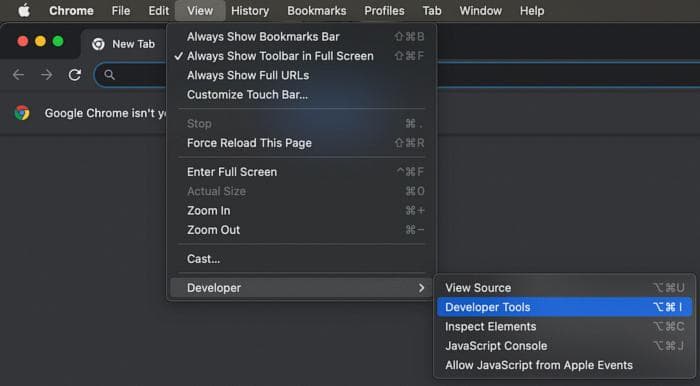The height and width of the screenshot is (386, 700).
Task: Click inside the address bar field
Action: tap(397, 75)
